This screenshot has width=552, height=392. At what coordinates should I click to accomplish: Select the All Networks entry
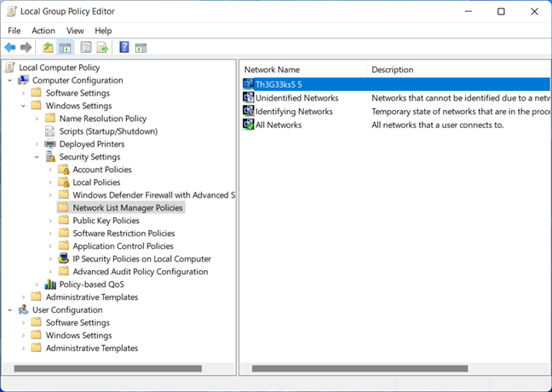point(279,124)
